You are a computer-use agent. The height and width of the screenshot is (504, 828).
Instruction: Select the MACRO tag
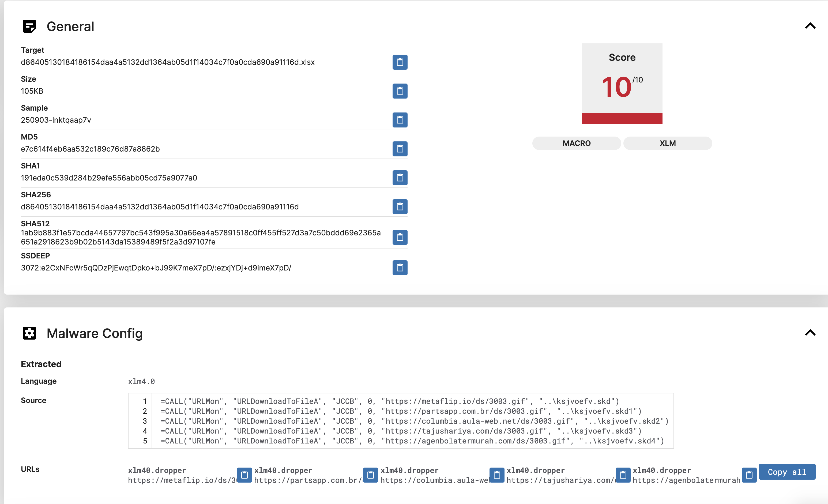tap(576, 143)
